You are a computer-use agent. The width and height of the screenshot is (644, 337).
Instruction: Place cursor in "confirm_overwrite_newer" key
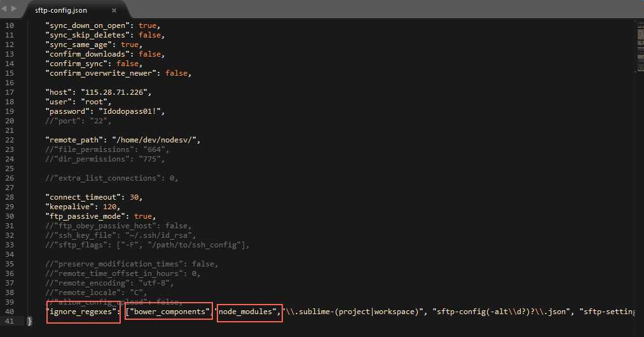[100, 73]
